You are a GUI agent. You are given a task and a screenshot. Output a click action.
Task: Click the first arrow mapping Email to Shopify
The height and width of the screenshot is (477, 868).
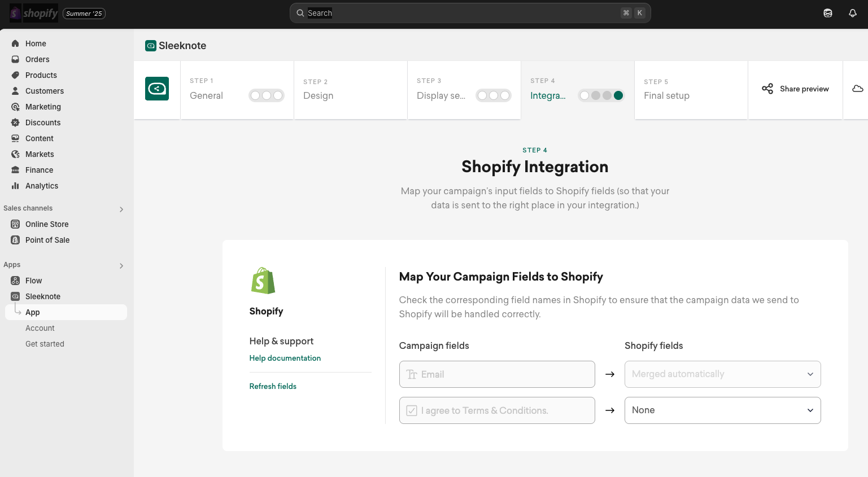click(x=610, y=374)
